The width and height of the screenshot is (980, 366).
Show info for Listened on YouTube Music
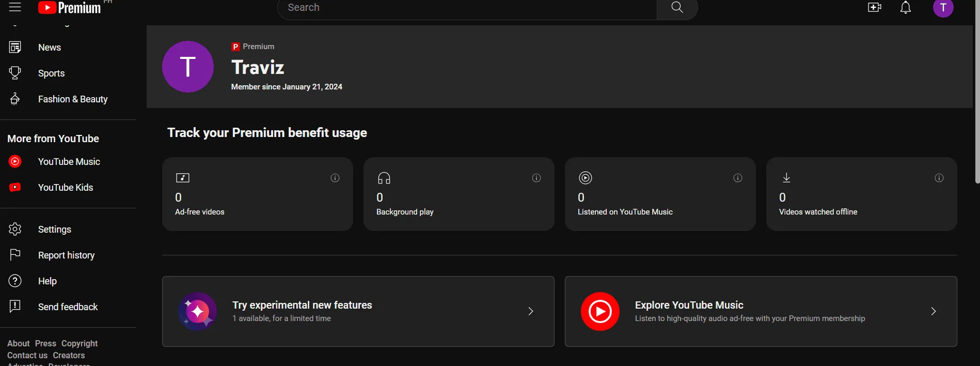(738, 178)
